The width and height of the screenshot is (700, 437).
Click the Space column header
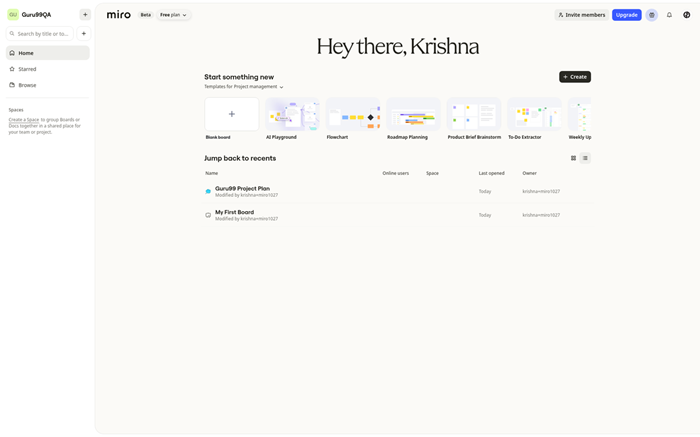click(x=432, y=173)
